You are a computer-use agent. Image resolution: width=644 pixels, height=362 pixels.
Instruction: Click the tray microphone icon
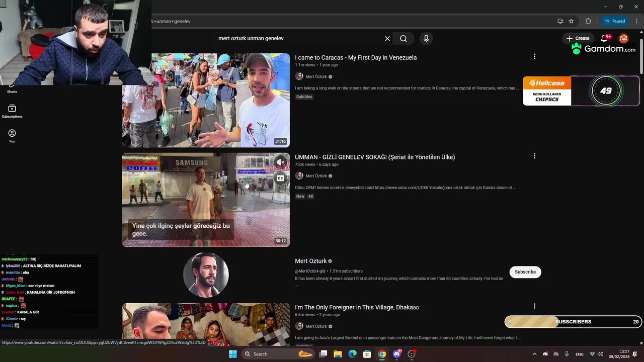tap(567, 354)
